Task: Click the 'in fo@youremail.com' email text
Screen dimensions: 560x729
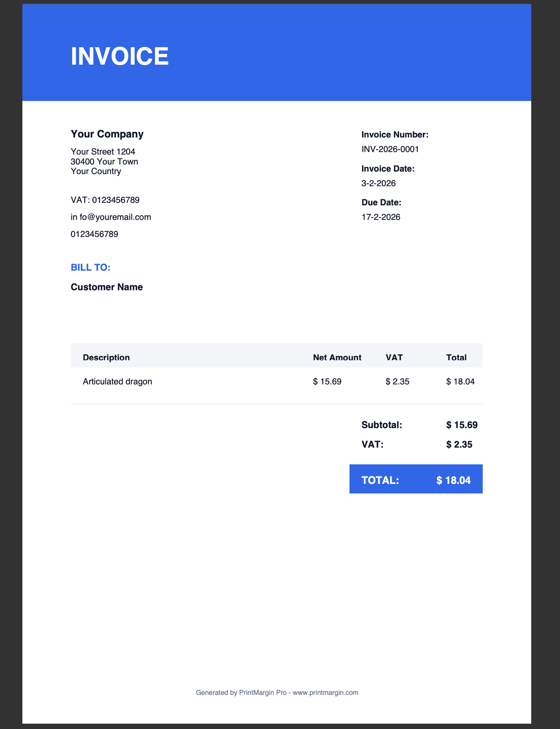Action: pos(111,217)
